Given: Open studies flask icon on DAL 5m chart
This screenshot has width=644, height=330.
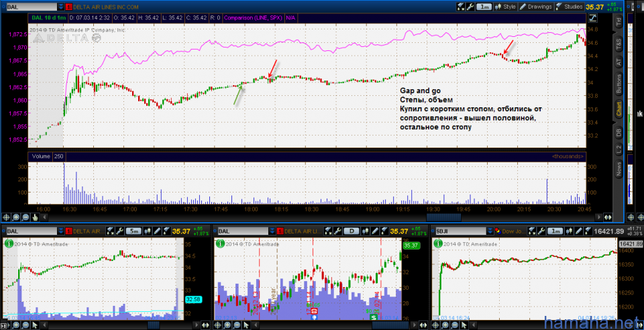Looking at the screenshot, I should (x=166, y=231).
